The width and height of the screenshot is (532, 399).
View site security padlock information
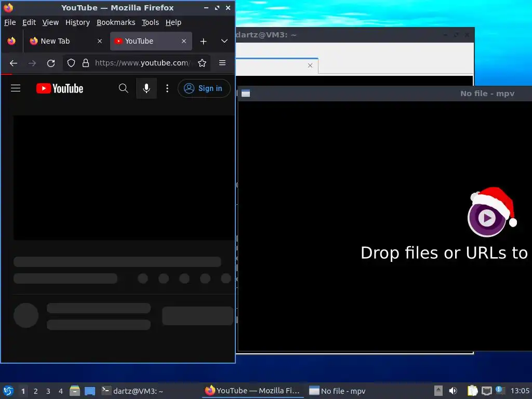(86, 63)
